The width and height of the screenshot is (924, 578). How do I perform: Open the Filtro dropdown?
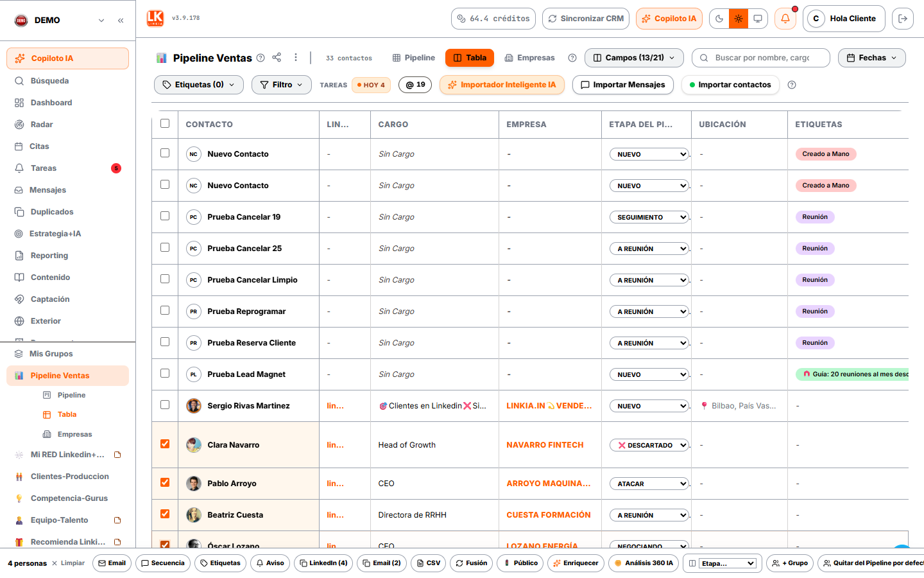point(282,85)
